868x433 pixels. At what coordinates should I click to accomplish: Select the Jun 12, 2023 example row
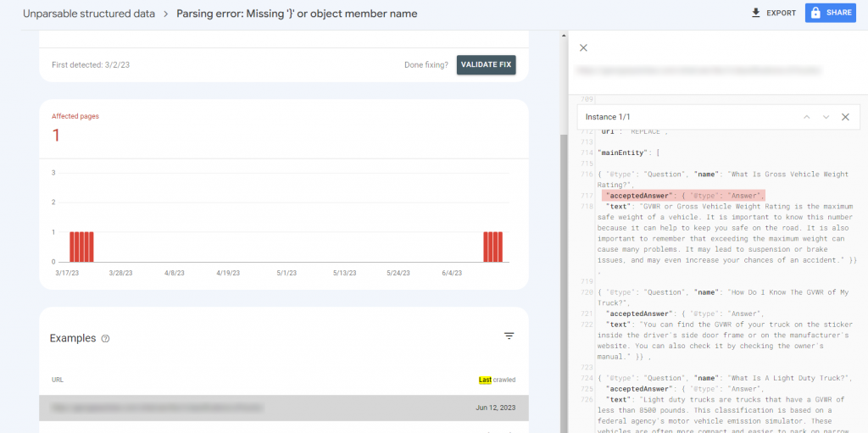283,408
